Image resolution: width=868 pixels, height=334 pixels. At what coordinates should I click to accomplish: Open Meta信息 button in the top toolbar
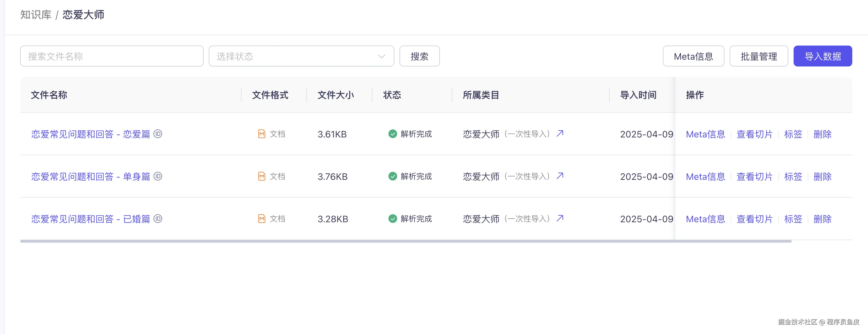[693, 56]
